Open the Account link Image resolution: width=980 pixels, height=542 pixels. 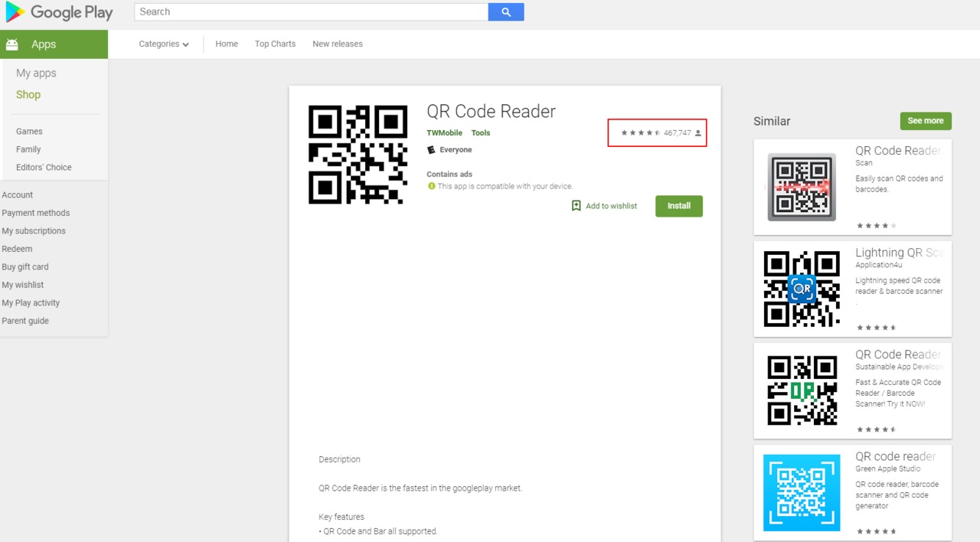tap(17, 195)
